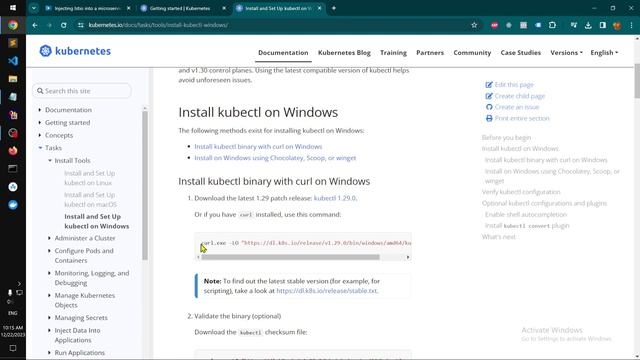
Task: Jump to Enable shell autocompletion section
Action: click(x=526, y=214)
